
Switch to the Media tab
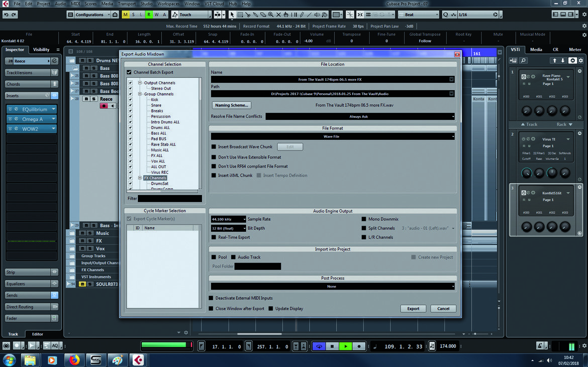pos(536,49)
